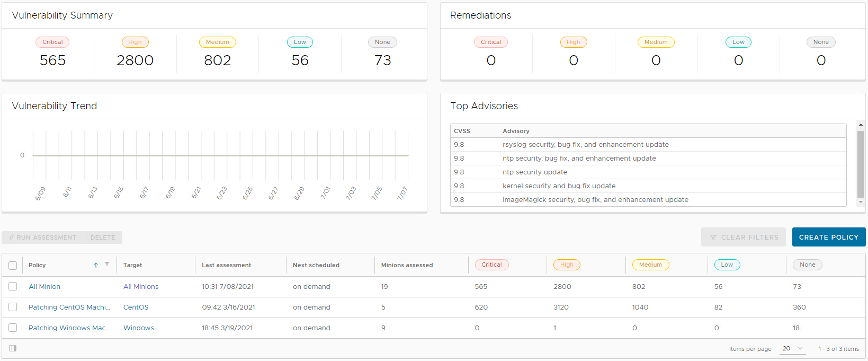Viewport: 868px width, 361px height.
Task: Click Medium badge in Vulnerability Summary
Action: 218,42
